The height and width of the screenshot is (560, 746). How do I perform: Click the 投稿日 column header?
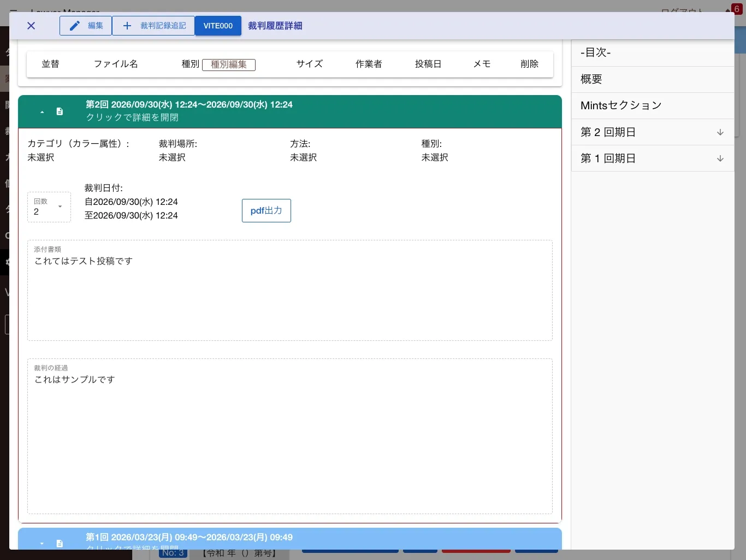point(428,64)
